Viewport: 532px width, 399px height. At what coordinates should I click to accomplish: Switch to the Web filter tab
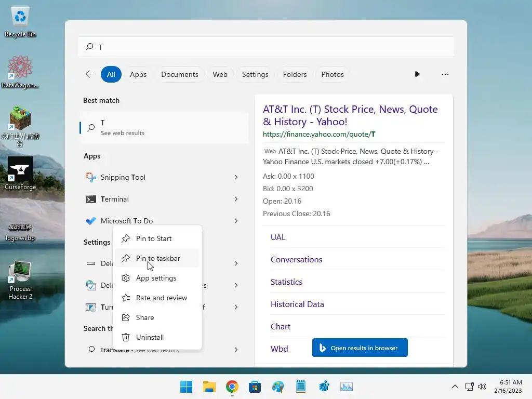click(220, 74)
